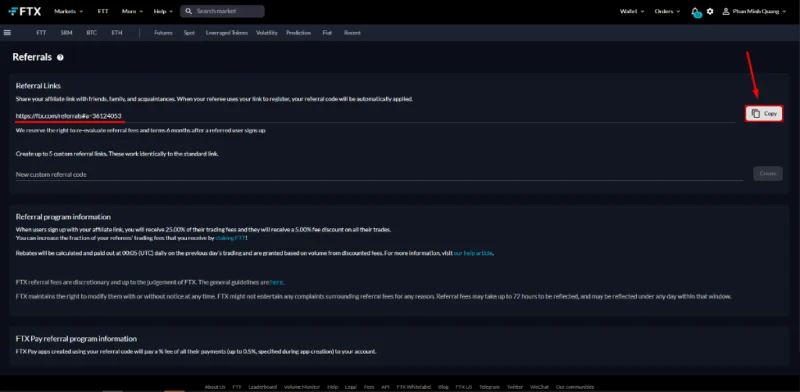This screenshot has width=800, height=392.
Task: Click the Referrals help question mark icon
Action: 60,58
